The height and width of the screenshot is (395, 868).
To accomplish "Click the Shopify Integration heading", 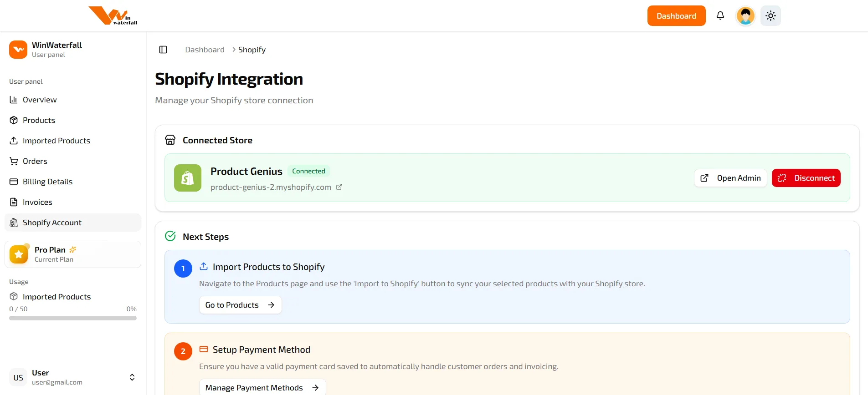I will click(229, 79).
